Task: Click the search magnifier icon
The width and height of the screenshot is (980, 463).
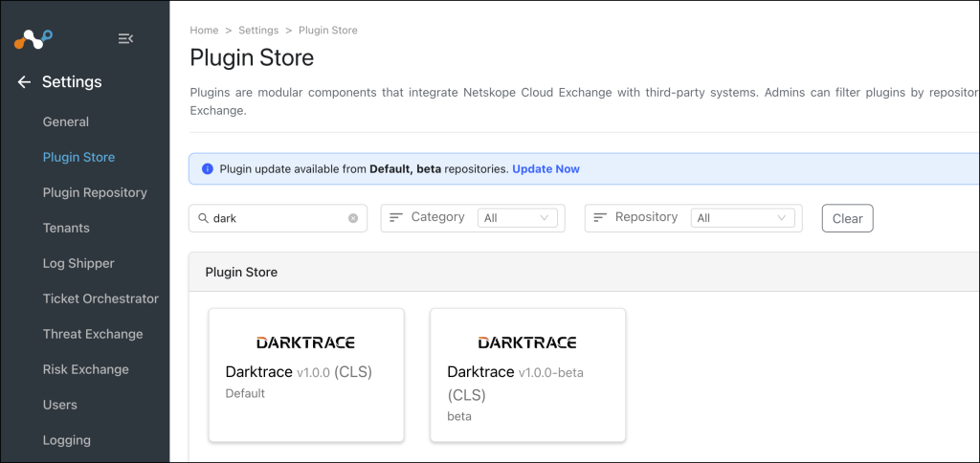Action: coord(203,218)
